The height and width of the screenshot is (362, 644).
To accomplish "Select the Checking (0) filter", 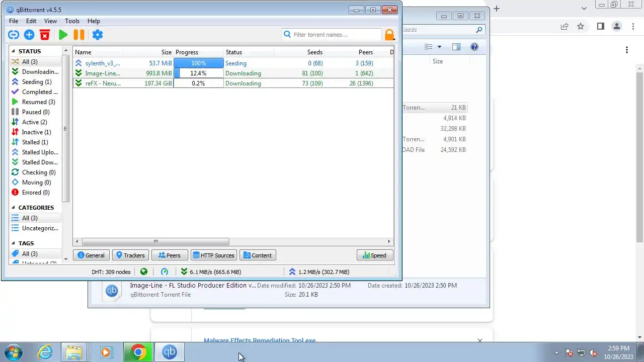I will [x=35, y=172].
